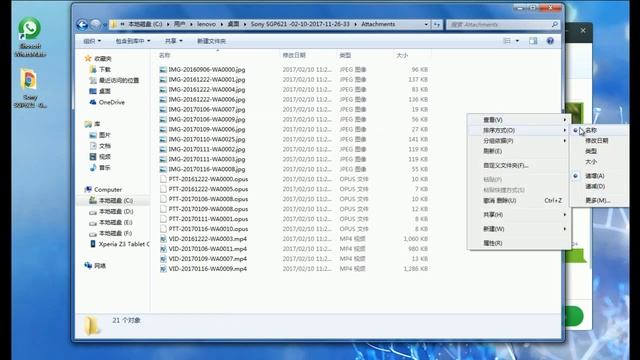Open the WhatsApp desktop shortcut icon
Viewport: 640px width, 360px height.
point(29,29)
